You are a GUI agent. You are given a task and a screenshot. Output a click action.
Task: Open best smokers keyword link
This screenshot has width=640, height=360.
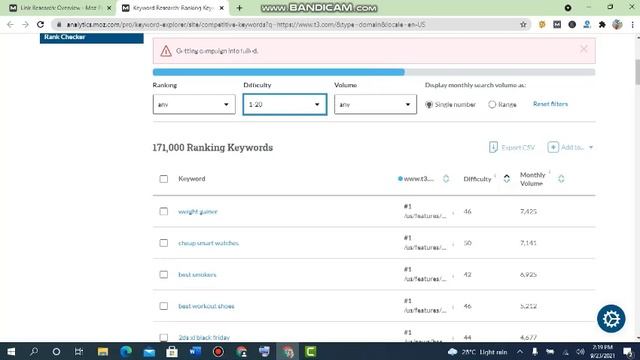point(197,274)
